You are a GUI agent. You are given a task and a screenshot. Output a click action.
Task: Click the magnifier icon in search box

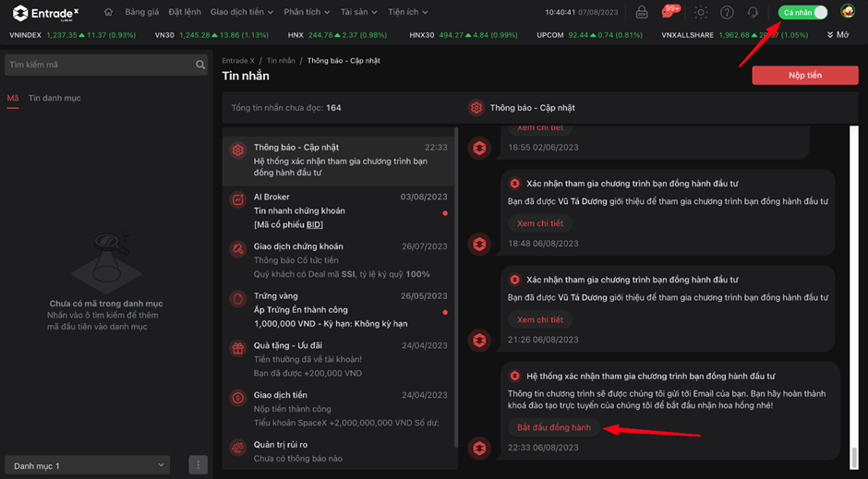[x=200, y=66]
